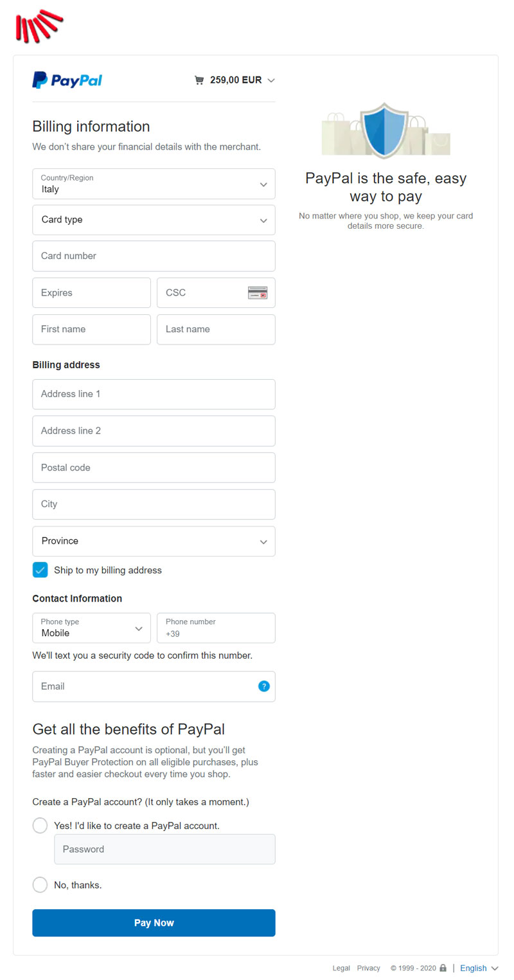This screenshot has width=514, height=980.
Task: Click the shopping cart icon
Action: click(x=199, y=80)
